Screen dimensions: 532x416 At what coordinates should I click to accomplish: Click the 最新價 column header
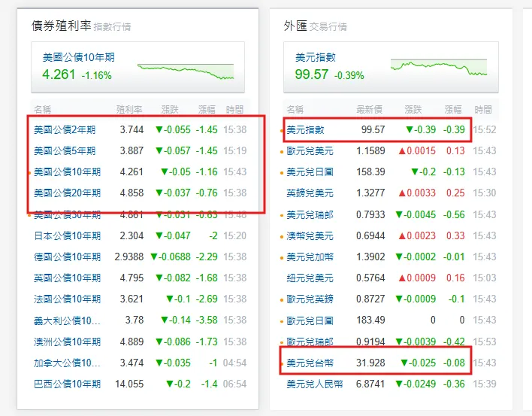pos(369,109)
